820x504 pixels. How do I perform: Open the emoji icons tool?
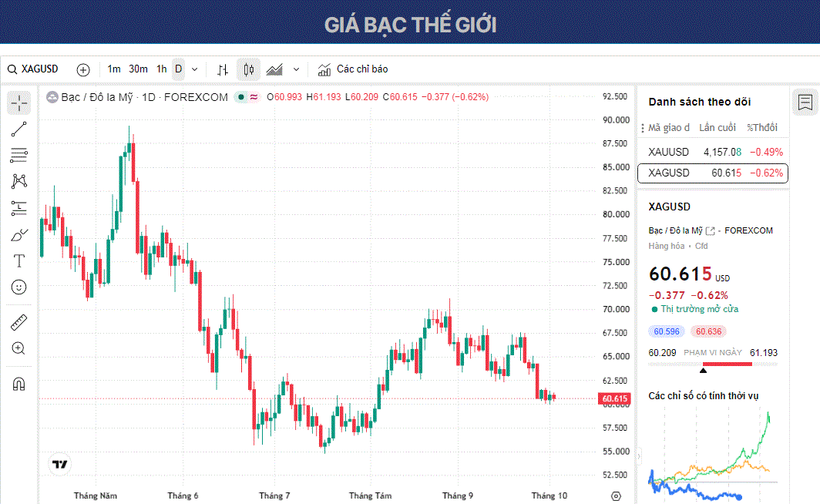tap(18, 287)
